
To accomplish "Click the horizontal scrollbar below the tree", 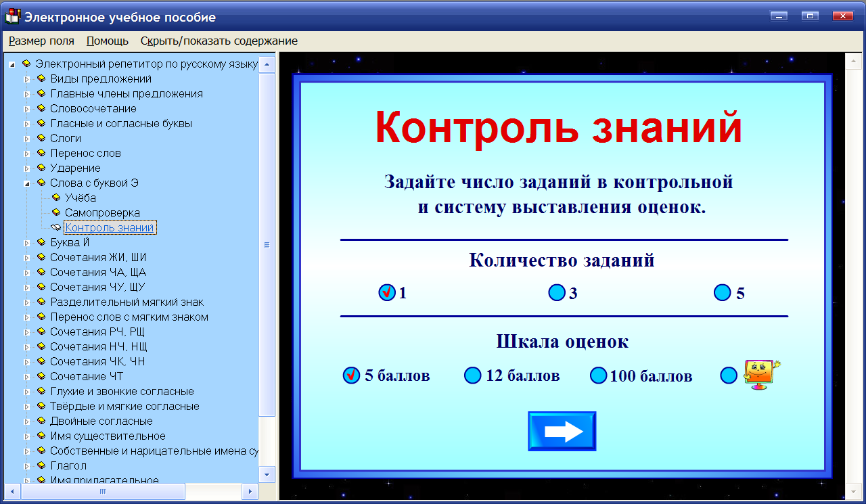I will pyautogui.click(x=101, y=492).
